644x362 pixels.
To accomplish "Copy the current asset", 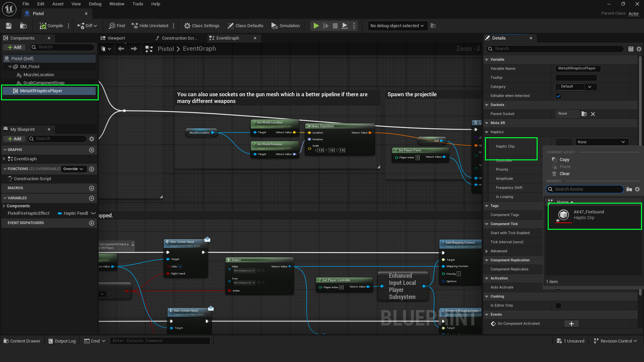I will 564,160.
